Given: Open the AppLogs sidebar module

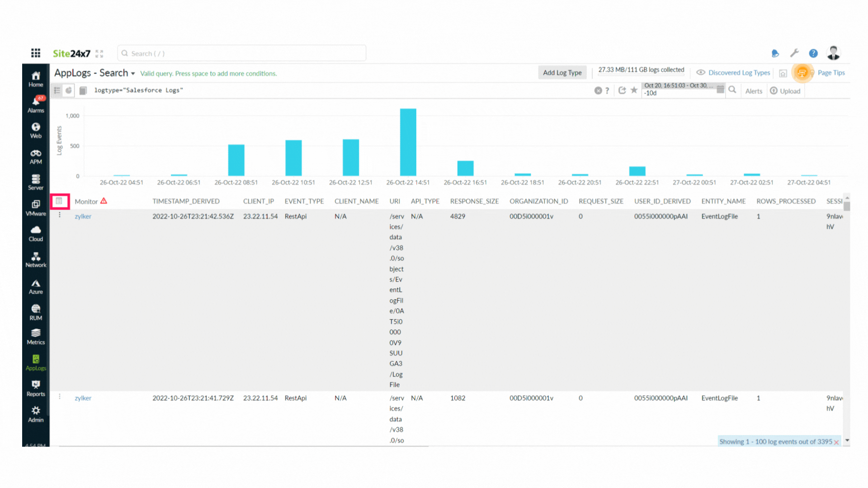Looking at the screenshot, I should tap(36, 362).
